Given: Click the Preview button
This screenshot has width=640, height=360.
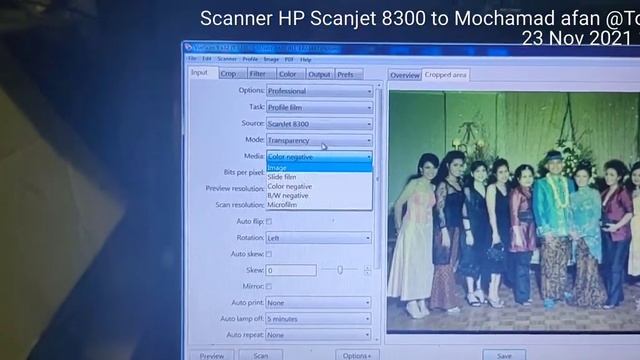Looking at the screenshot, I should click(x=212, y=355).
